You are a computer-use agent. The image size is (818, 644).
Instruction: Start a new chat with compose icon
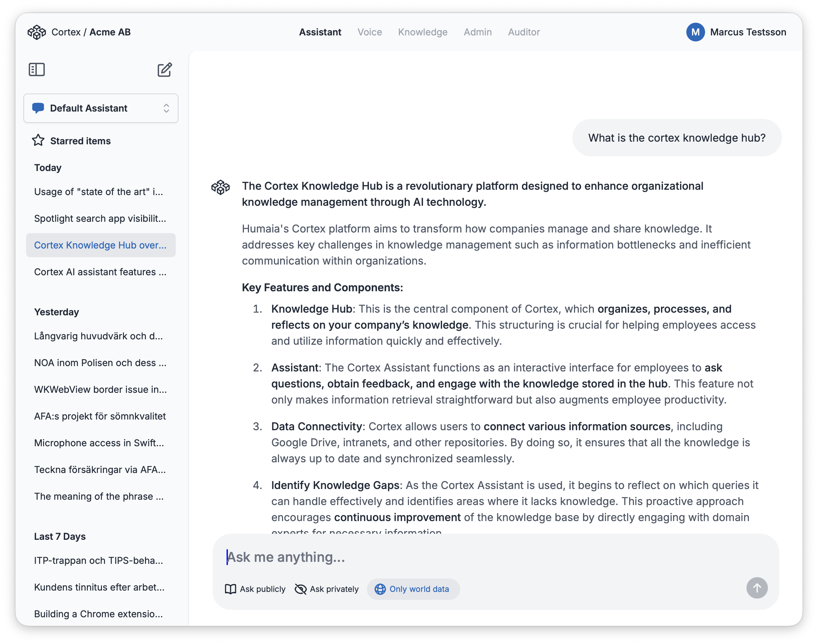coord(165,70)
